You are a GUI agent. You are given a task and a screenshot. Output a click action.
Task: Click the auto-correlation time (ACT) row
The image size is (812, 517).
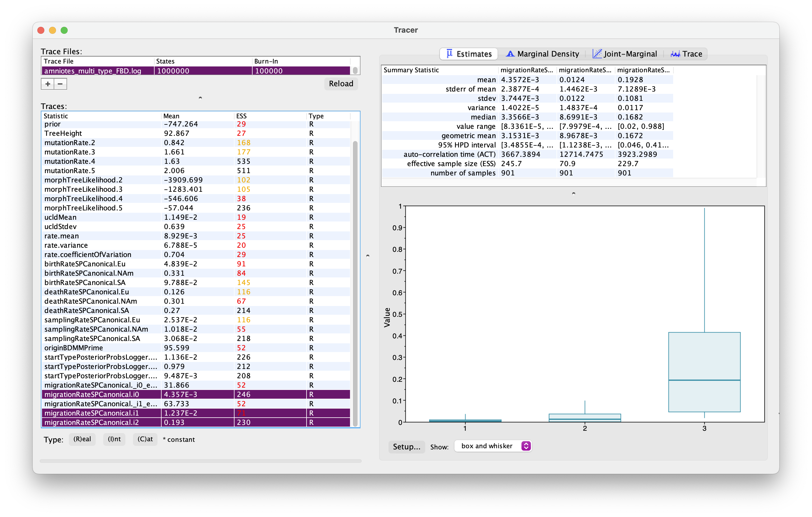527,154
